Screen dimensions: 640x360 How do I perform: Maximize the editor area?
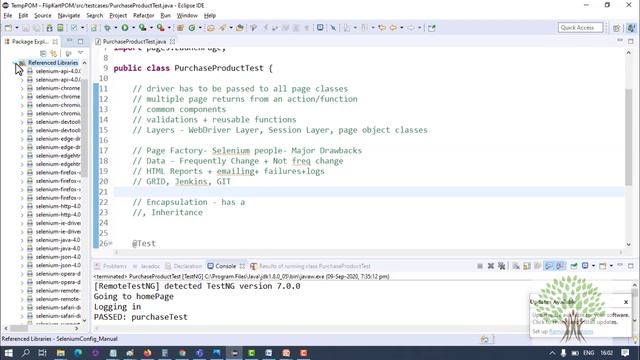pyautogui.click(x=631, y=41)
